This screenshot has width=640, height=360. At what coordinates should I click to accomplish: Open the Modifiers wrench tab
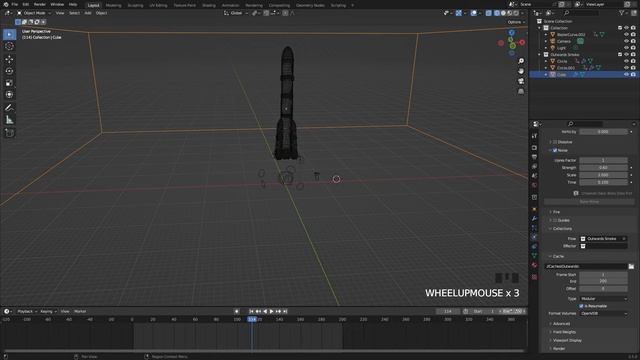click(534, 219)
